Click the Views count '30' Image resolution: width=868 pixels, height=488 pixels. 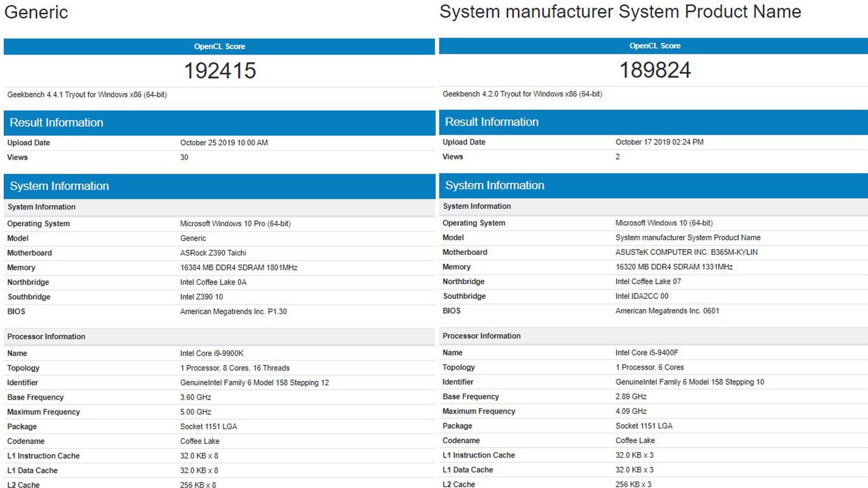click(x=184, y=157)
